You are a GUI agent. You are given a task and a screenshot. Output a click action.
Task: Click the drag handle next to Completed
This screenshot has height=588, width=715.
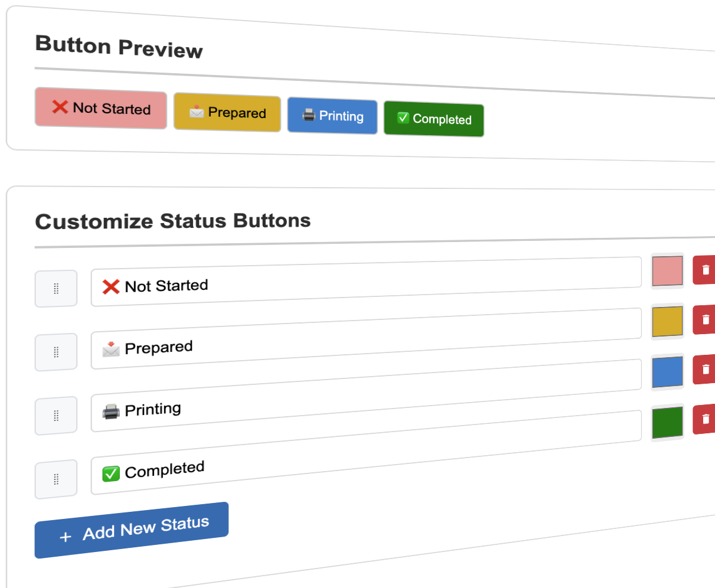[55, 479]
